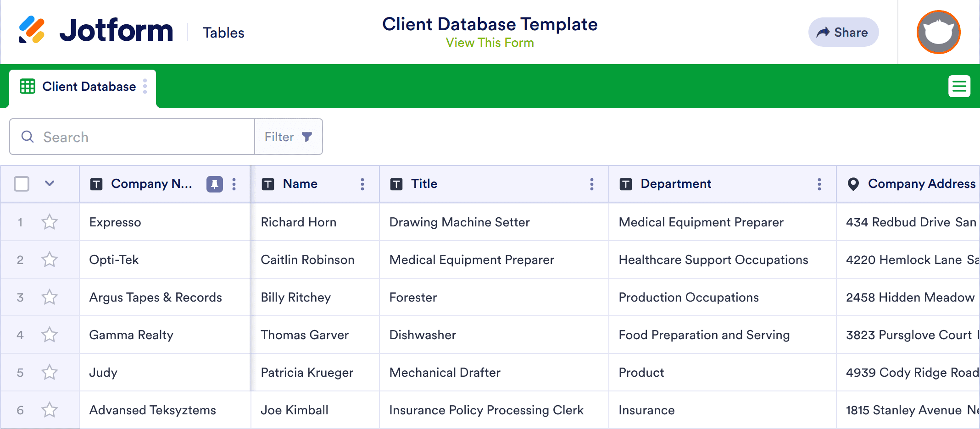Open the user avatar profile icon
This screenshot has height=429, width=980.
tap(938, 32)
